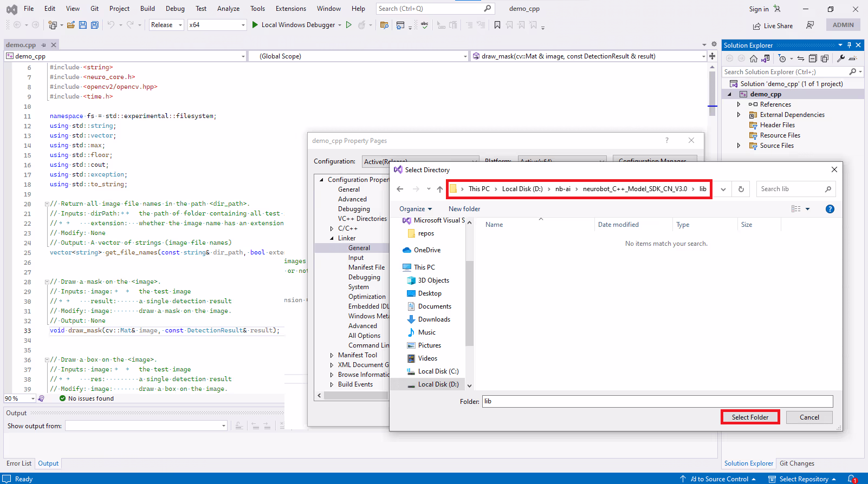
Task: Click the Send Feedback icon near ADMIN
Action: tap(810, 25)
